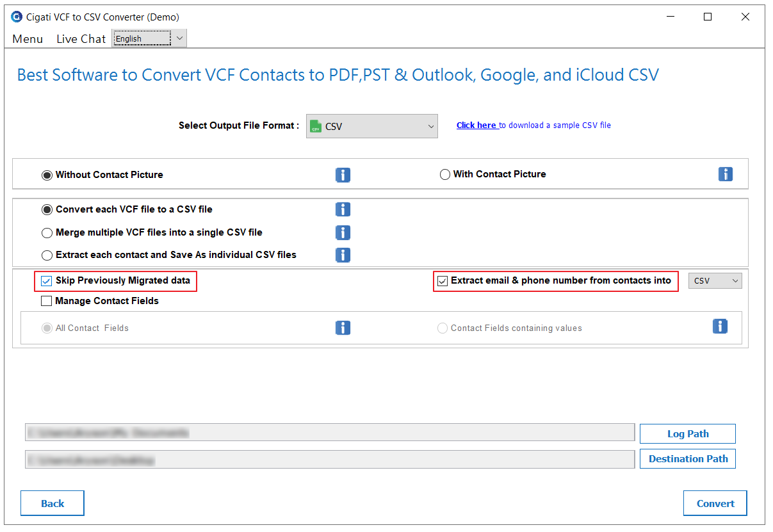Show info for Merge multiple VCF files

343,232
